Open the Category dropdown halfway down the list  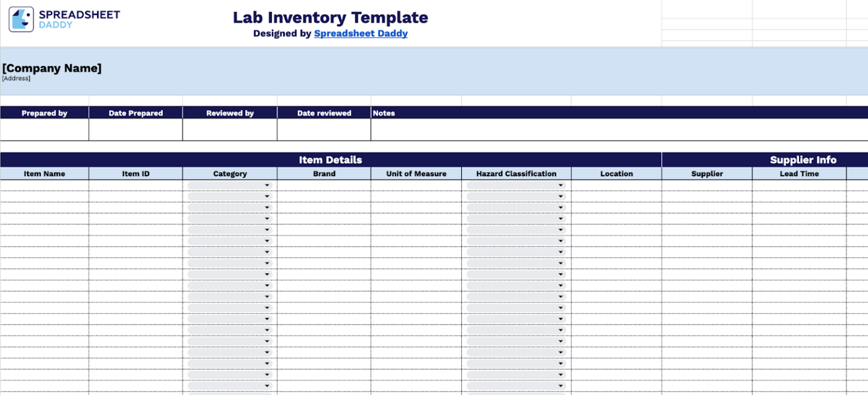click(x=267, y=285)
